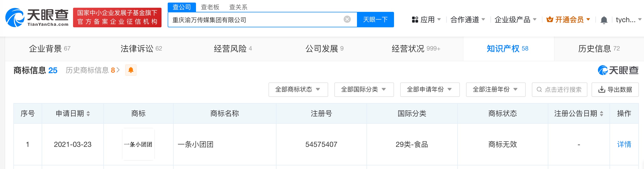This screenshot has height=169, width=644.
Task: Expand 全部国际分类 dropdown filter
Action: [364, 90]
